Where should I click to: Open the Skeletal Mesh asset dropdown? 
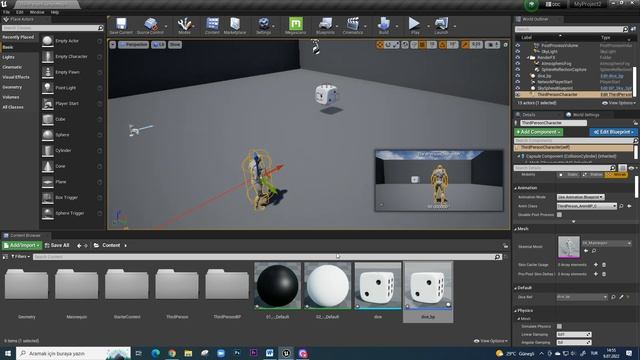pyautogui.click(x=607, y=243)
